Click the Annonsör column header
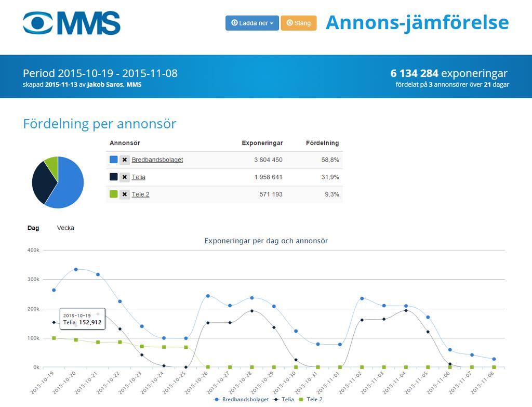Image resolution: width=532 pixels, height=407 pixels. click(125, 143)
